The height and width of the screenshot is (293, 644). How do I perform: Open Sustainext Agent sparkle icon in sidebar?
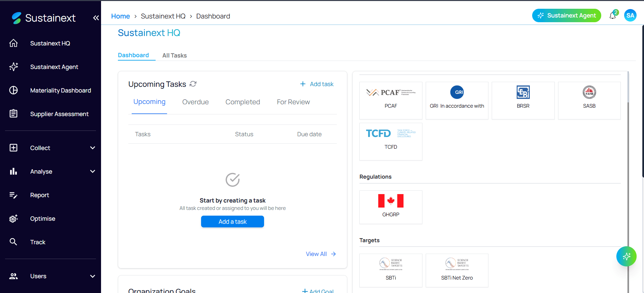click(13, 67)
